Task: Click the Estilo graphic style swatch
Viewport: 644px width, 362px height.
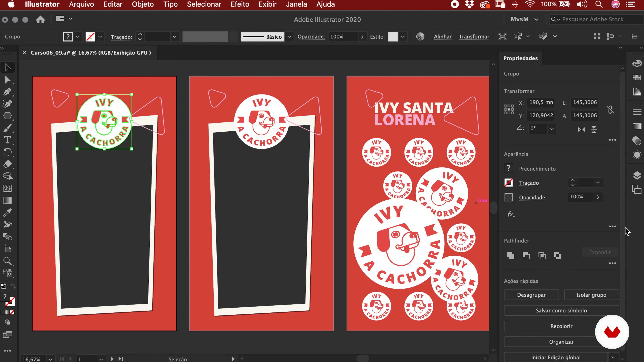Action: click(393, 37)
